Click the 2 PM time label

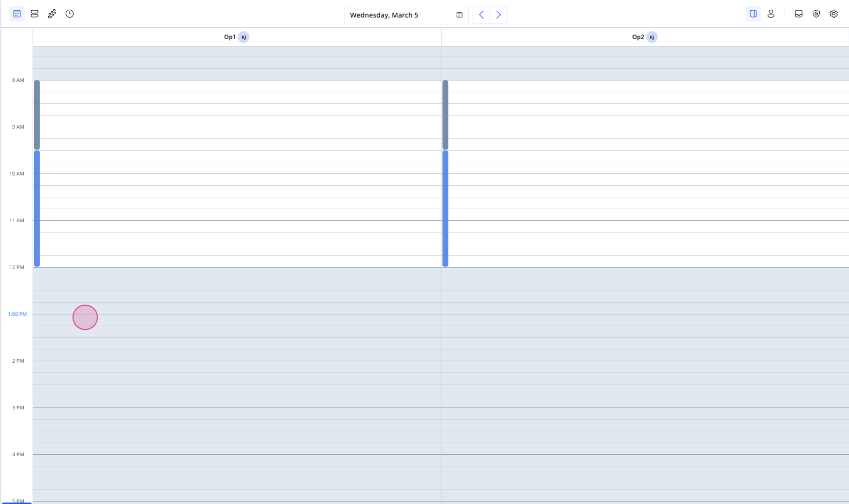18,361
